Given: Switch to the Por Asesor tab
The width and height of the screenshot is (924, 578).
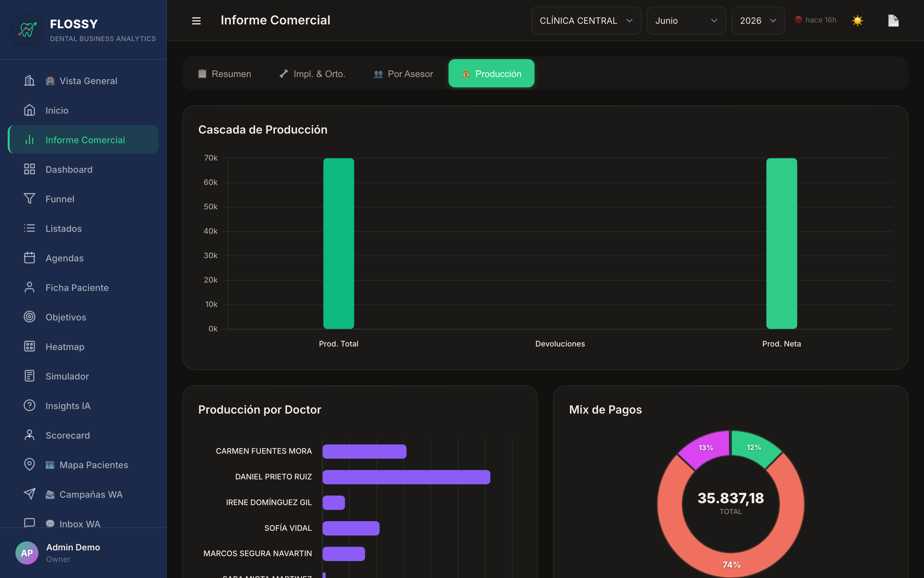Looking at the screenshot, I should (x=403, y=74).
